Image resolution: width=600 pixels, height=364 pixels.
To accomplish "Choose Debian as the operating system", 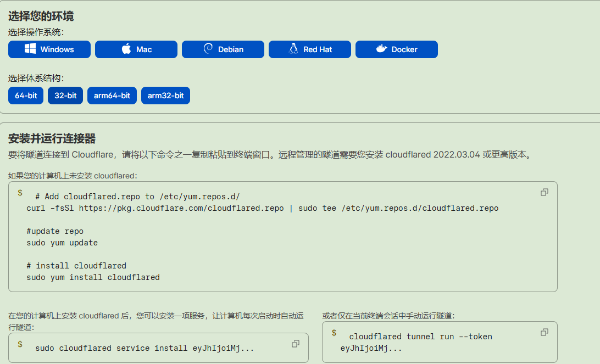I will [x=223, y=49].
